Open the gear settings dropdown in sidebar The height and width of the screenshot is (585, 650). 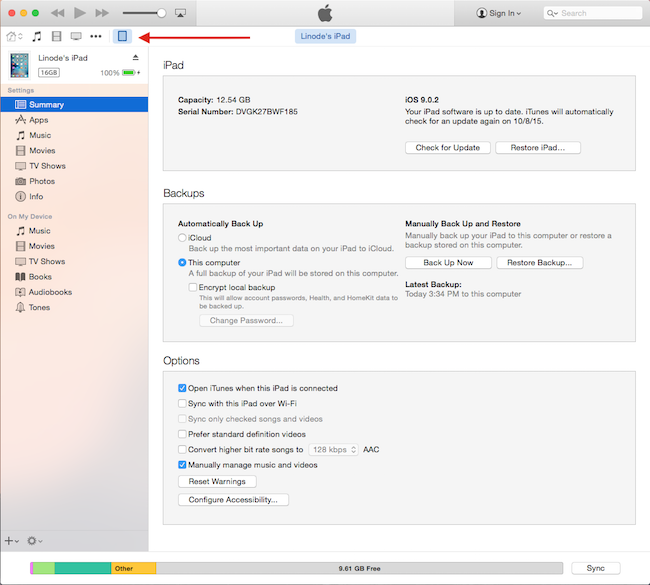click(35, 541)
